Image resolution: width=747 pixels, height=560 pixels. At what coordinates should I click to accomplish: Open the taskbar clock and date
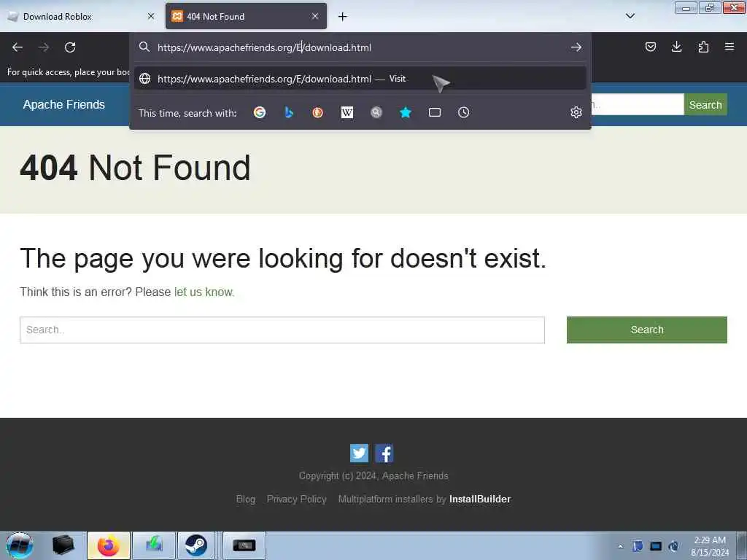coord(710,546)
